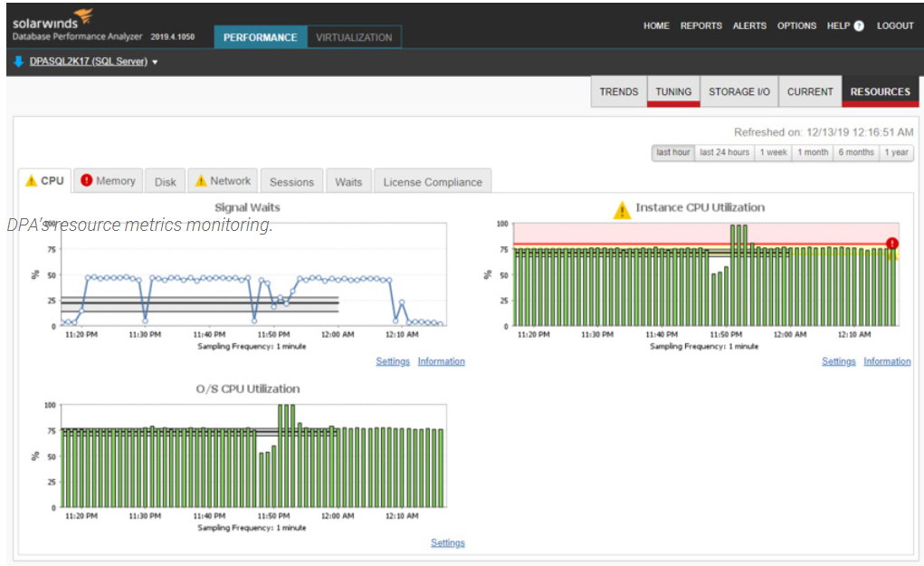924x566 pixels.
Task: Switch to the VIRTUALIZATION tab
Action: [x=354, y=37]
